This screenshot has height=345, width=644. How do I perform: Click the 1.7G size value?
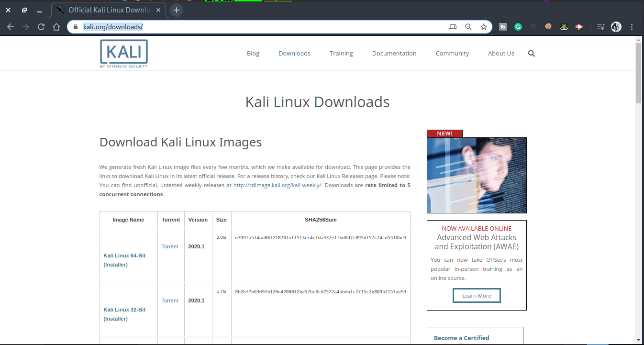click(222, 291)
